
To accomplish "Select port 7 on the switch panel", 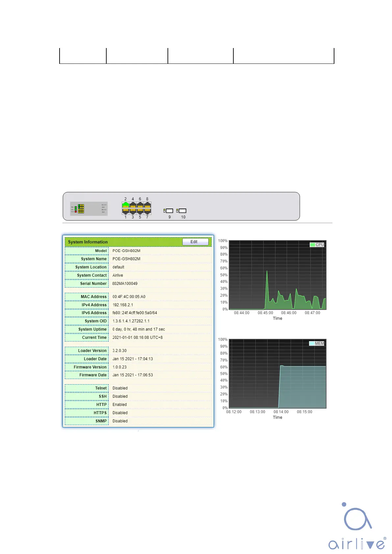I will click(147, 211).
